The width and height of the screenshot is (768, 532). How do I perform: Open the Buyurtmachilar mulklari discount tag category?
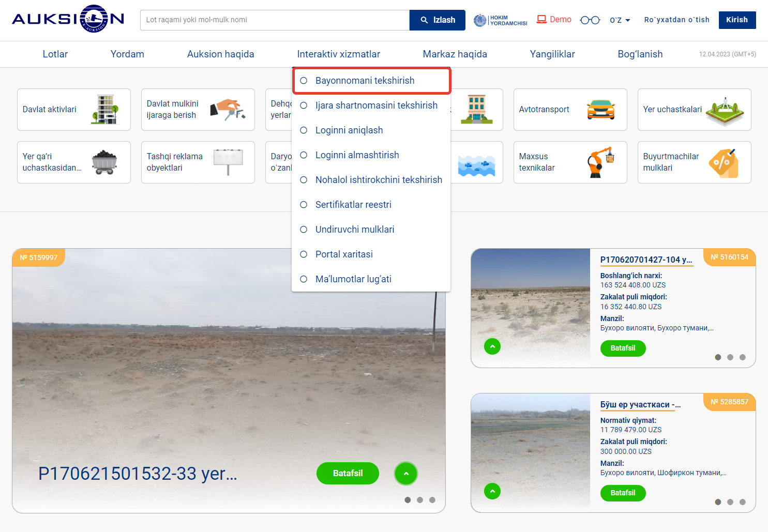pos(694,162)
